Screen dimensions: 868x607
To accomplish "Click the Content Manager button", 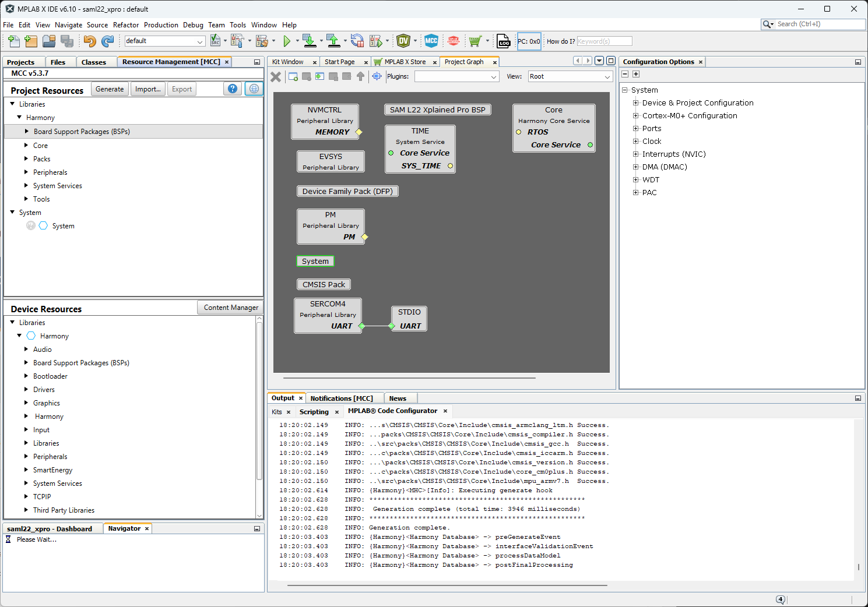I will coord(231,308).
